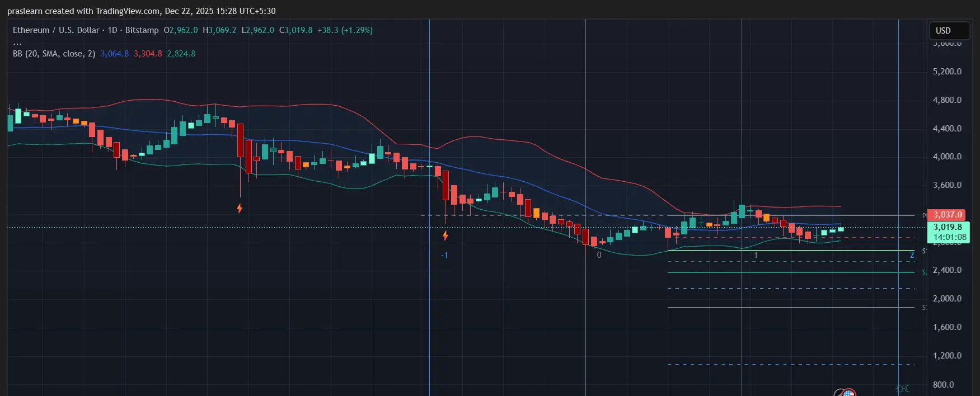980x396 pixels.
Task: Click the 4,800.0 price axis label
Action: coord(947,100)
